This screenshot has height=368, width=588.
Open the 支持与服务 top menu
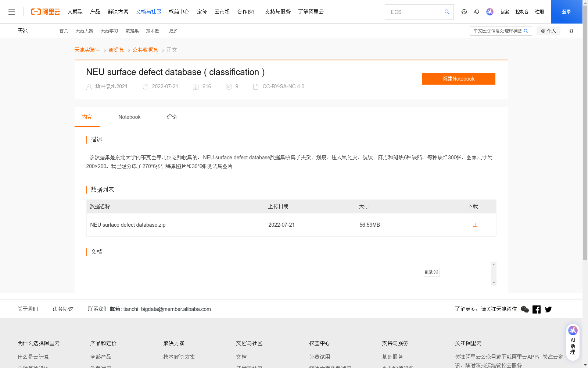coord(278,12)
